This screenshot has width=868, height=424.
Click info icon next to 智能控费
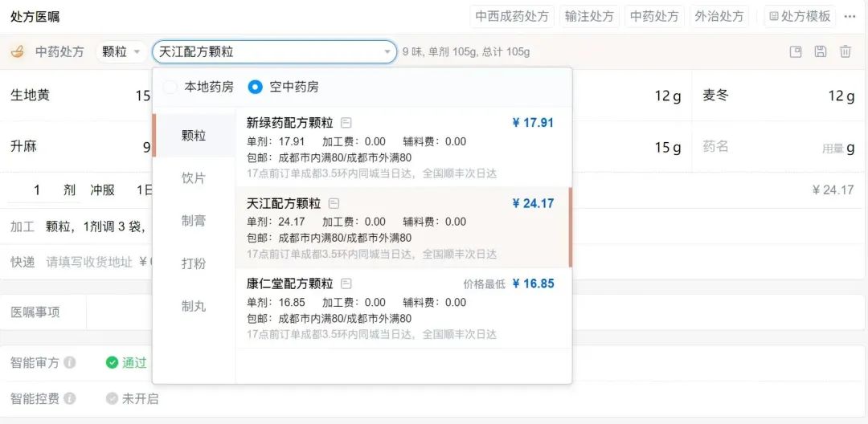pyautogui.click(x=69, y=398)
